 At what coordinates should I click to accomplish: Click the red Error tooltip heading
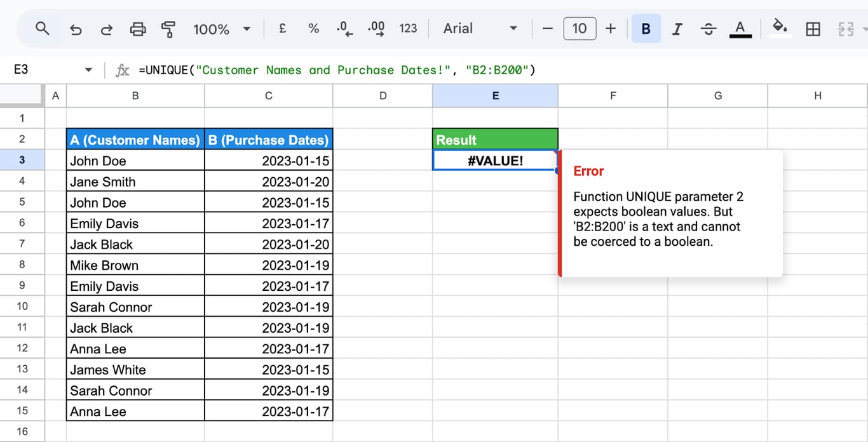pyautogui.click(x=588, y=171)
